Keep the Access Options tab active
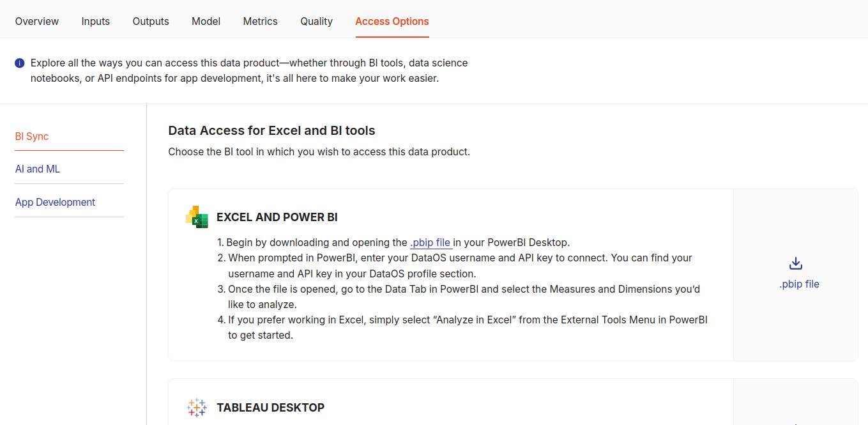 click(x=392, y=20)
